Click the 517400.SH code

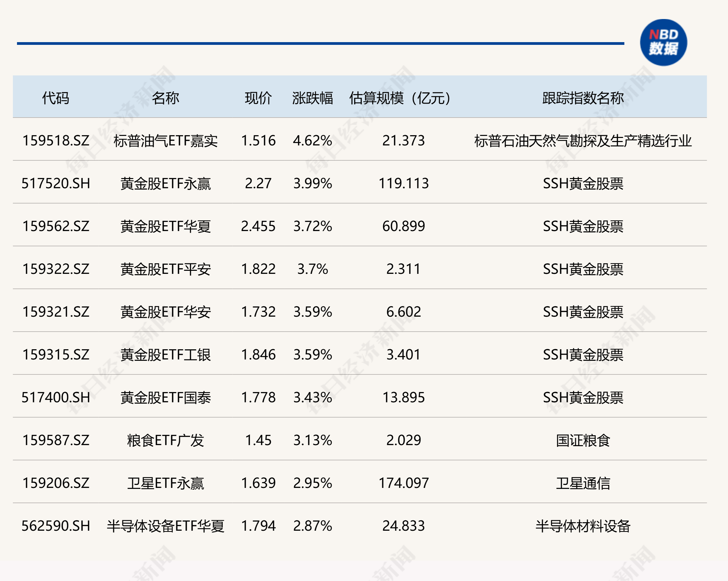click(56, 398)
